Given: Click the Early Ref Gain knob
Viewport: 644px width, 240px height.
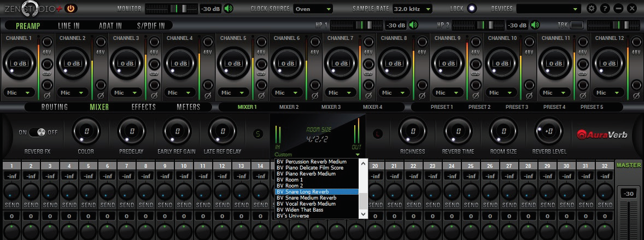Looking at the screenshot, I should 177,131.
